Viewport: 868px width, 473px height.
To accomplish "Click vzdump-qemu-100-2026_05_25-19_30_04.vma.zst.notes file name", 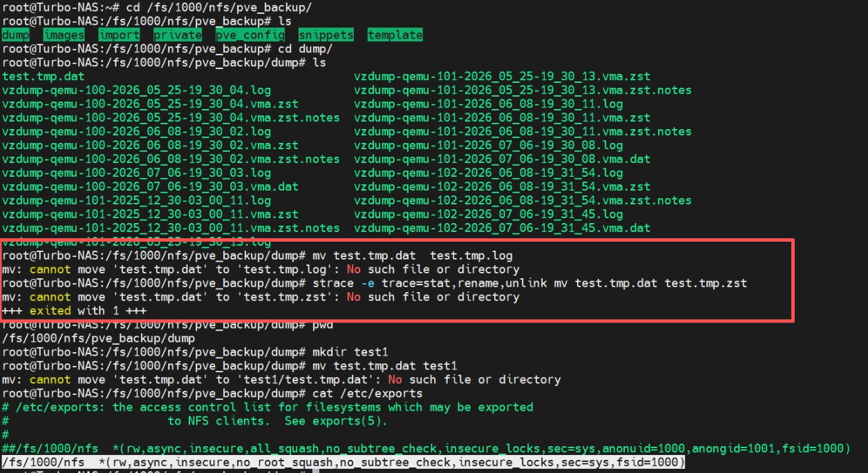I will (171, 117).
